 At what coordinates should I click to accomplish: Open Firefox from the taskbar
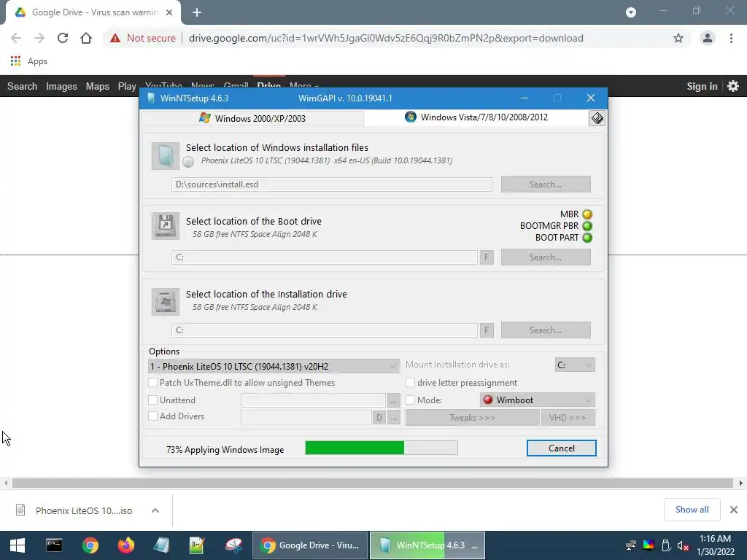(x=125, y=545)
